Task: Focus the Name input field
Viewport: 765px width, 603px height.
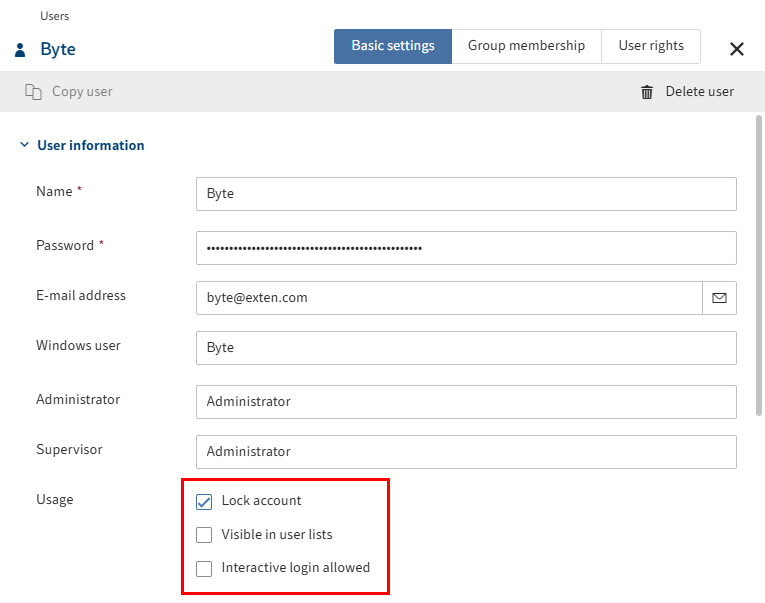Action: pos(466,194)
